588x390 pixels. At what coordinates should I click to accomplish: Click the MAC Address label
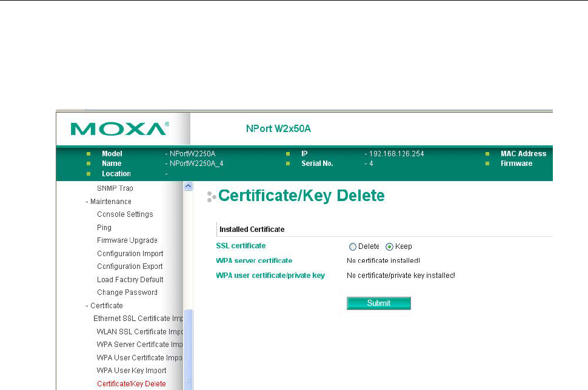524,154
